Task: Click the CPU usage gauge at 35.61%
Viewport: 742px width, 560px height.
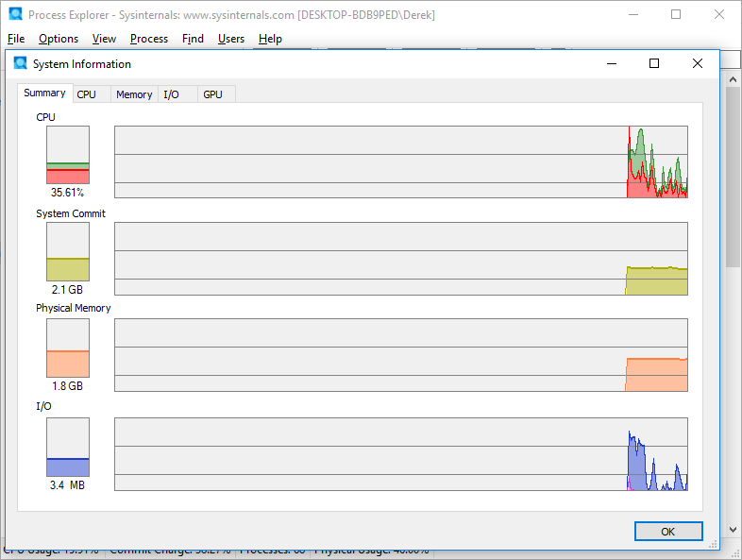Action: point(68,155)
